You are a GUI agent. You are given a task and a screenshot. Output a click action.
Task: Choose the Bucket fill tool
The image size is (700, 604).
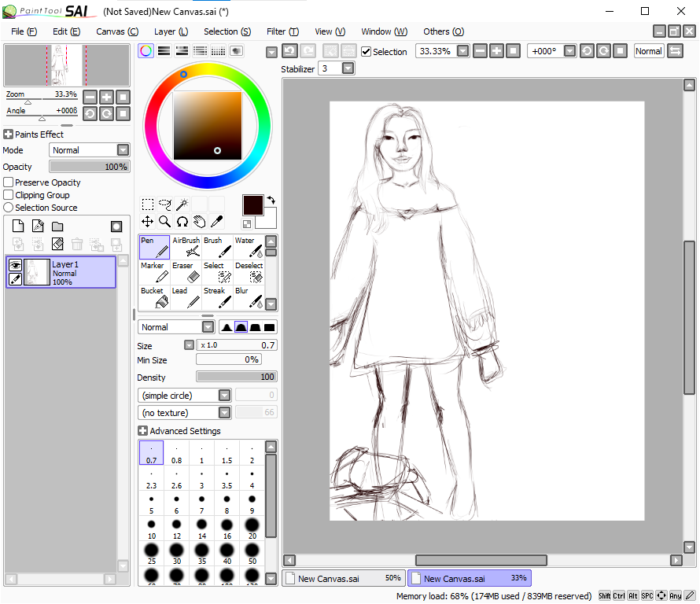pos(154,297)
